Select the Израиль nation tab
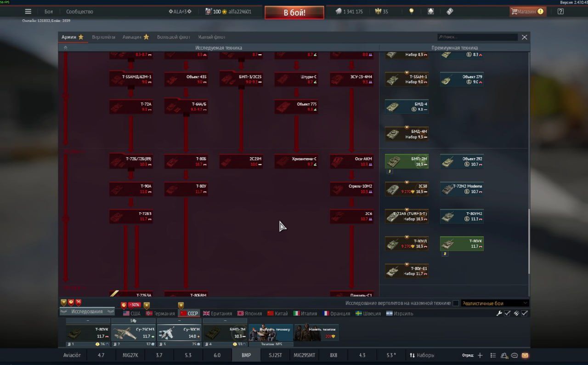Viewport: 588px width, 365px height. tap(399, 314)
